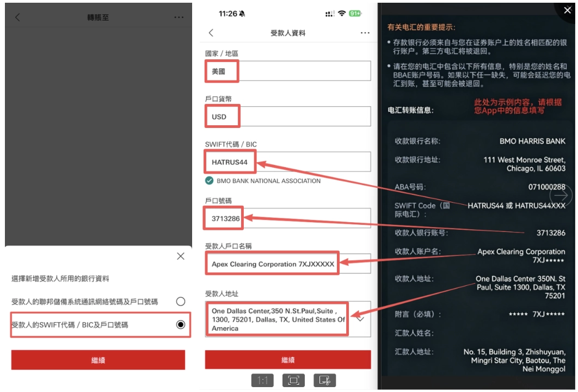Screen dimensions: 578x392
Task: Close the wire transfer info panel with X
Action: [567, 10]
